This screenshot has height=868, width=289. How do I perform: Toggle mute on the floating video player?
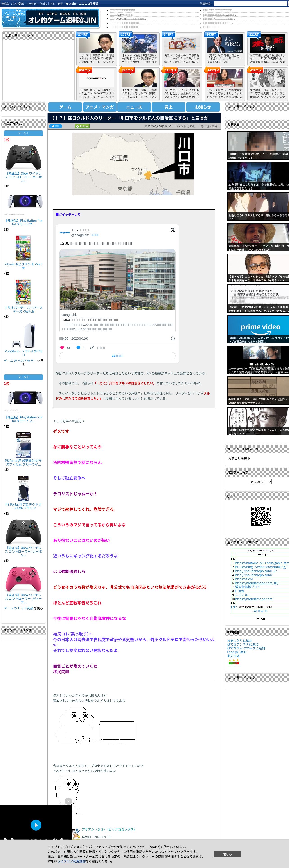tap(55, 839)
